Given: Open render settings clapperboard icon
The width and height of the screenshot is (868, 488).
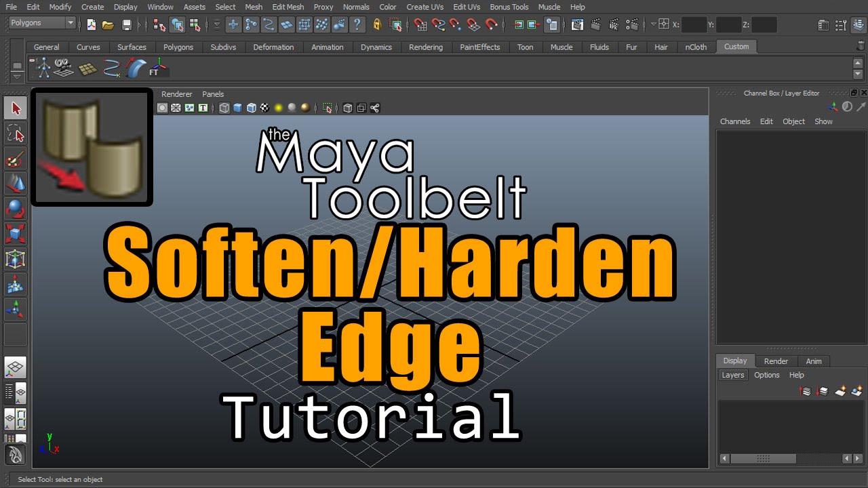Looking at the screenshot, I should (x=631, y=25).
